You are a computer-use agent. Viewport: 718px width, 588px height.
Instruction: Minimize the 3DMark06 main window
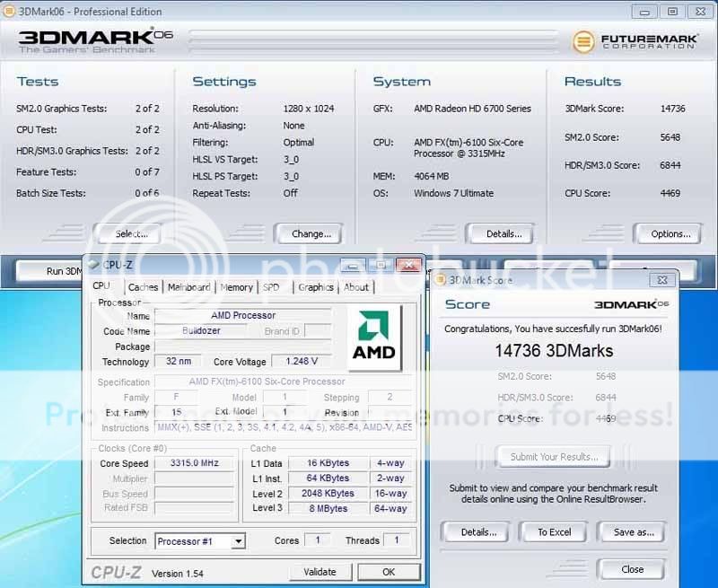click(644, 12)
